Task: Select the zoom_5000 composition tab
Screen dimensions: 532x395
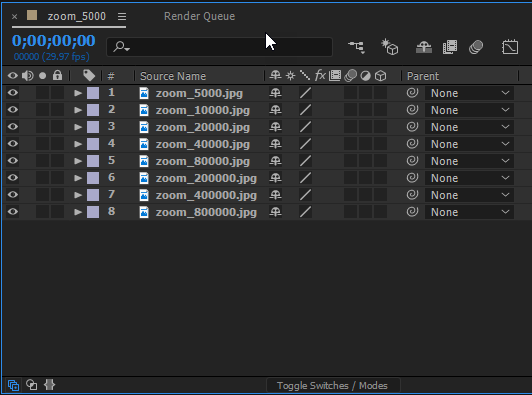Action: coord(76,16)
